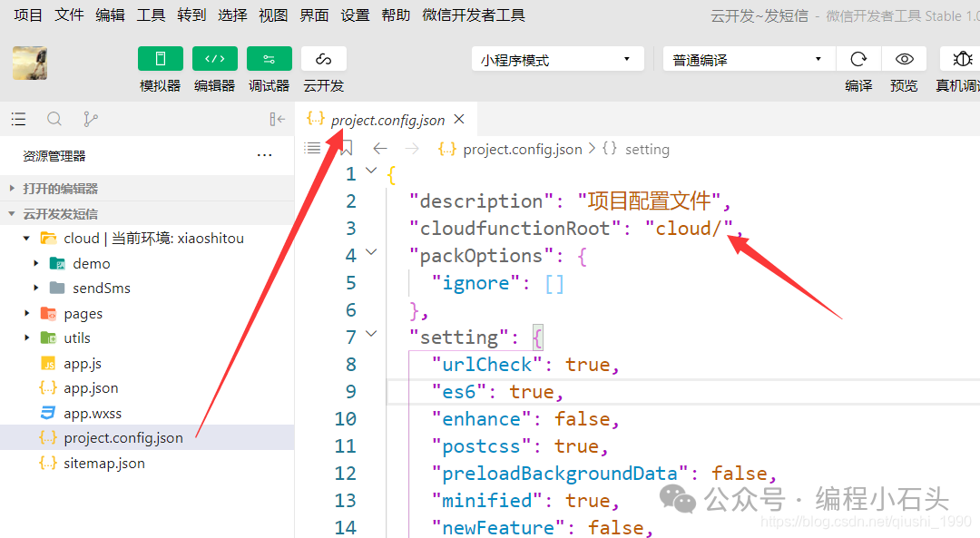This screenshot has height=538, width=980.
Task: Expand the demo folder arrow
Action: click(35, 263)
